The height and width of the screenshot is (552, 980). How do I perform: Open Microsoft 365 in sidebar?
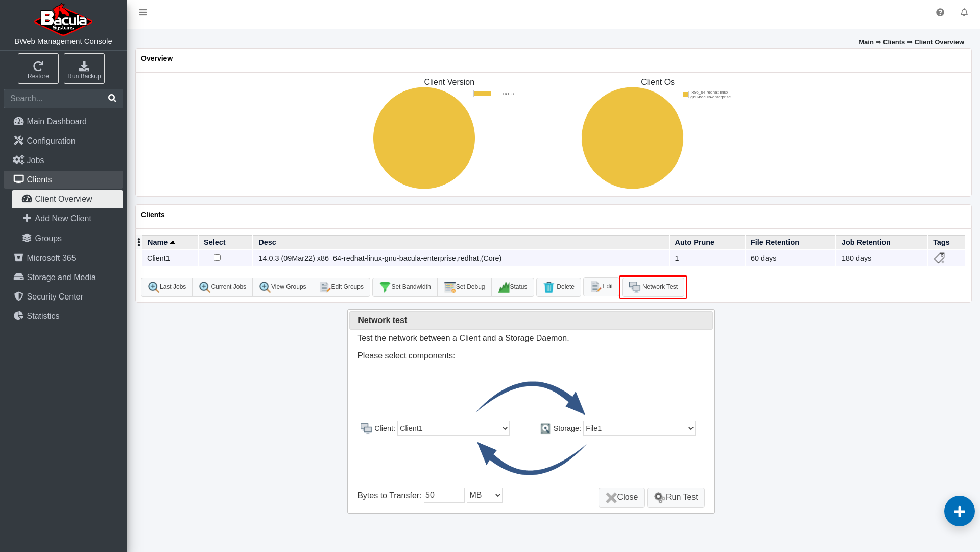click(x=63, y=258)
